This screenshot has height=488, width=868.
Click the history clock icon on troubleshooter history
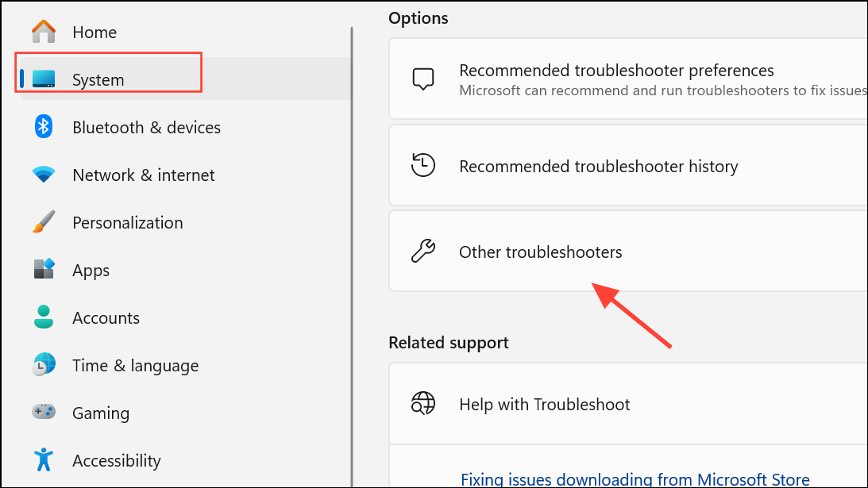click(423, 165)
